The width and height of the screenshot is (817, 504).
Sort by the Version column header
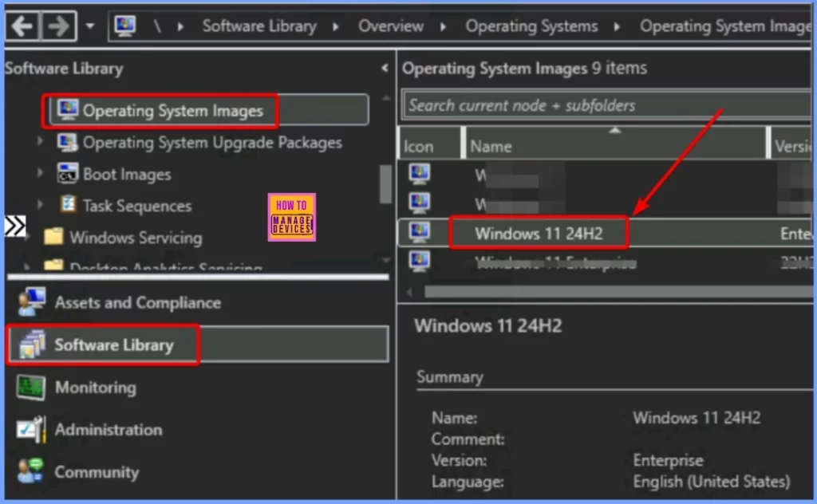pyautogui.click(x=791, y=143)
